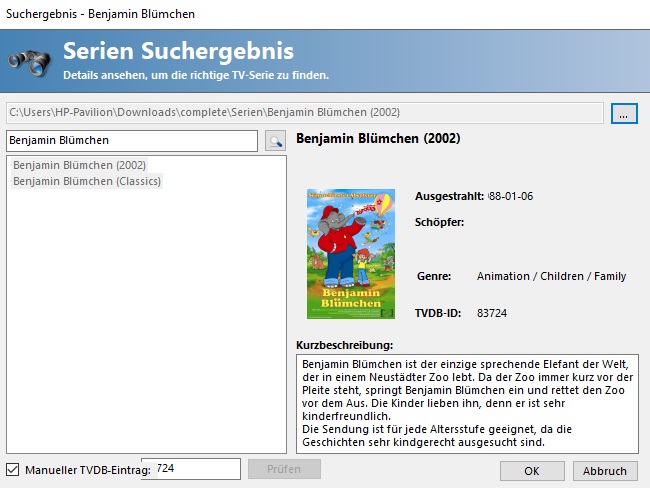Click inside the Kurzbeschreibung description box

(x=467, y=404)
